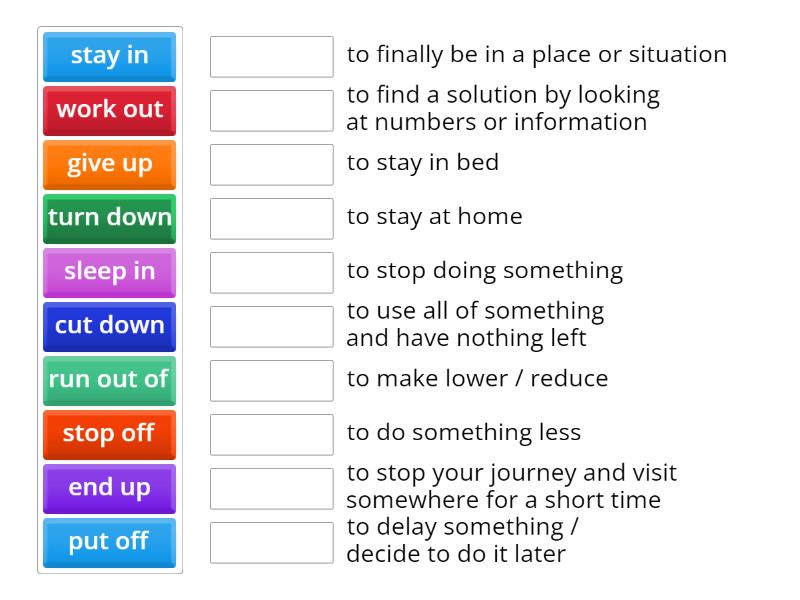Select the 'stop off' word tile

[x=109, y=434]
